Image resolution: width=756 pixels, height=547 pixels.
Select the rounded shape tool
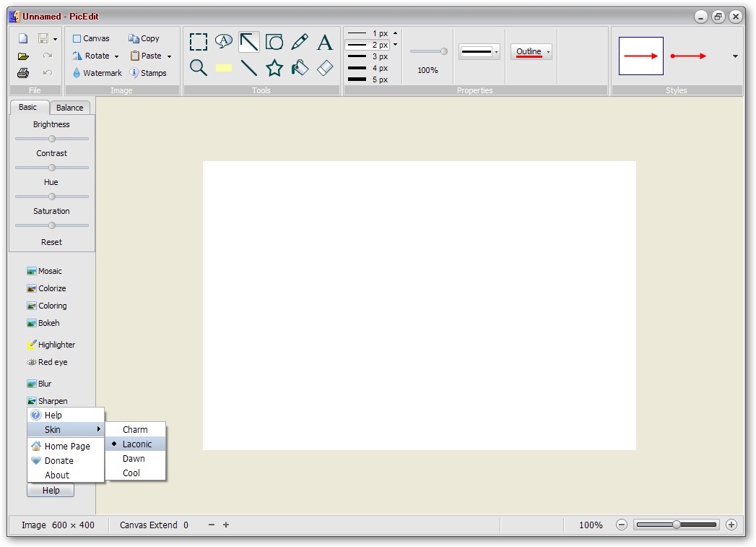[274, 42]
